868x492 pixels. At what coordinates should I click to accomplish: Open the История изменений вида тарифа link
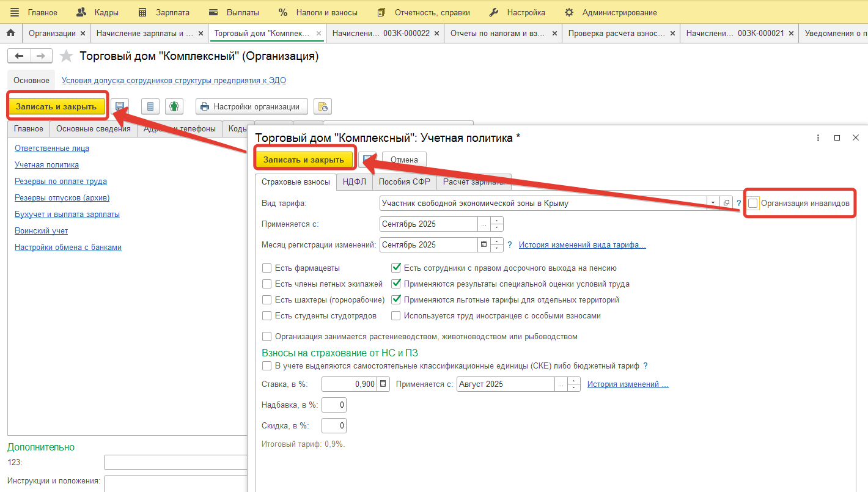582,244
